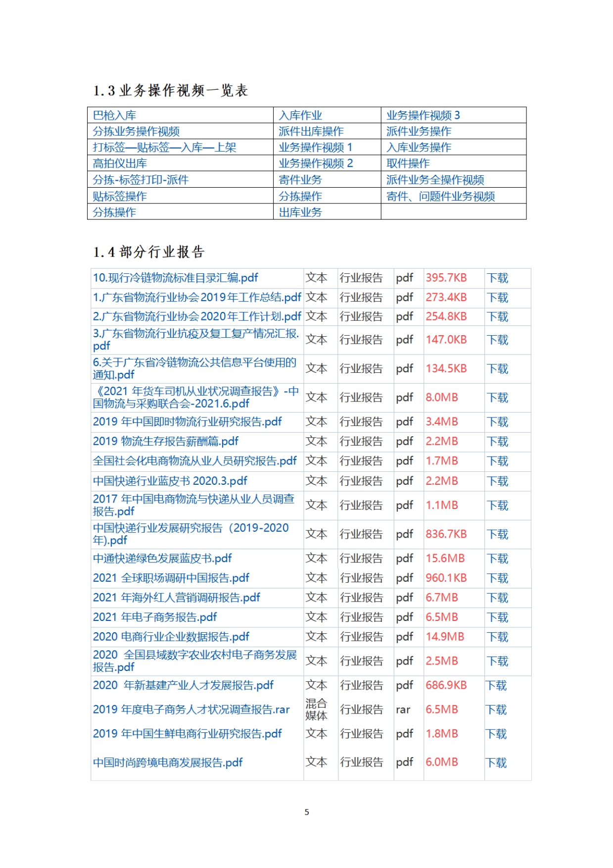Click 下载 for the 1.1MB file

(497, 505)
